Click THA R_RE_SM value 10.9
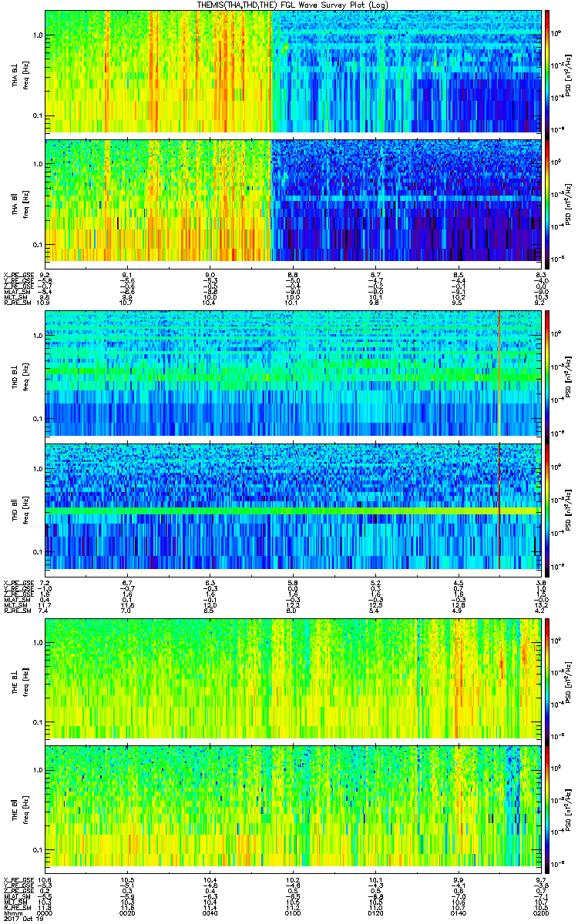 [45, 303]
